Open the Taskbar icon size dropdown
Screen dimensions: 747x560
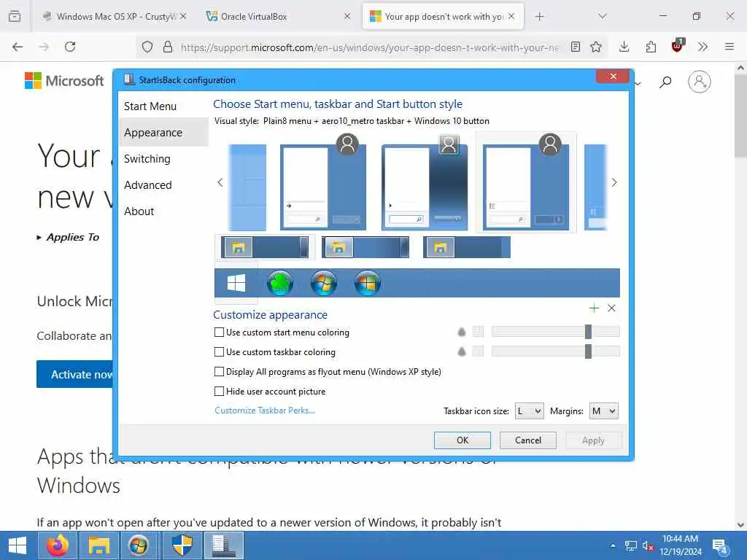coord(530,411)
